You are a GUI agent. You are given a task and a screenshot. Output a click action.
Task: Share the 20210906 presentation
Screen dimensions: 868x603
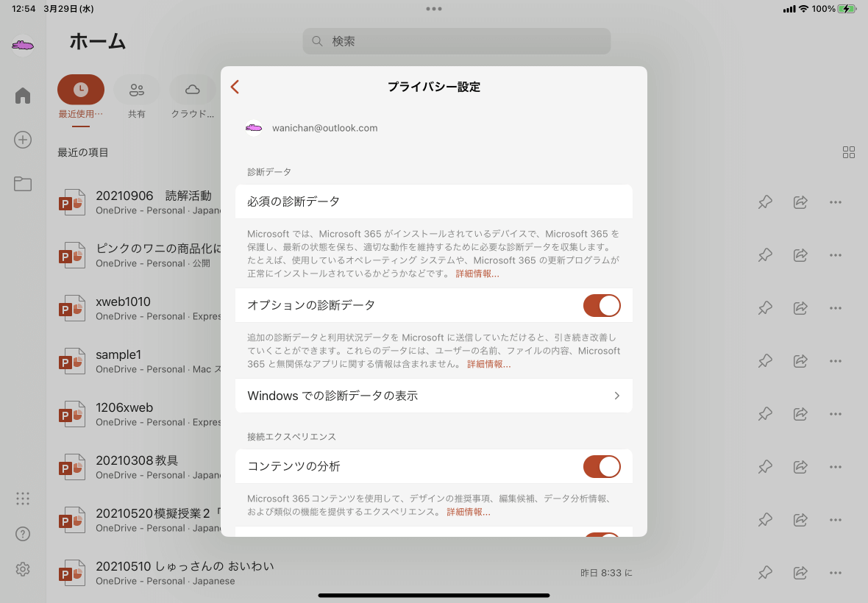[800, 202]
